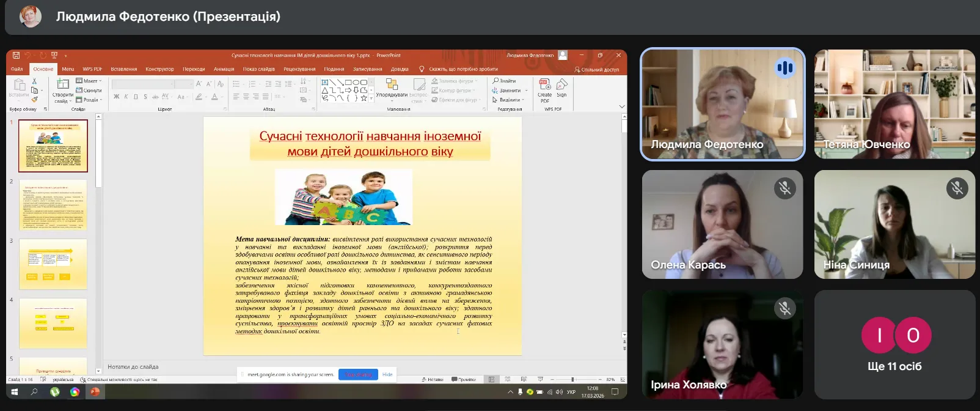Toggle Comments (Примітки) pane in status bar
The image size is (980, 411).
pos(464,380)
